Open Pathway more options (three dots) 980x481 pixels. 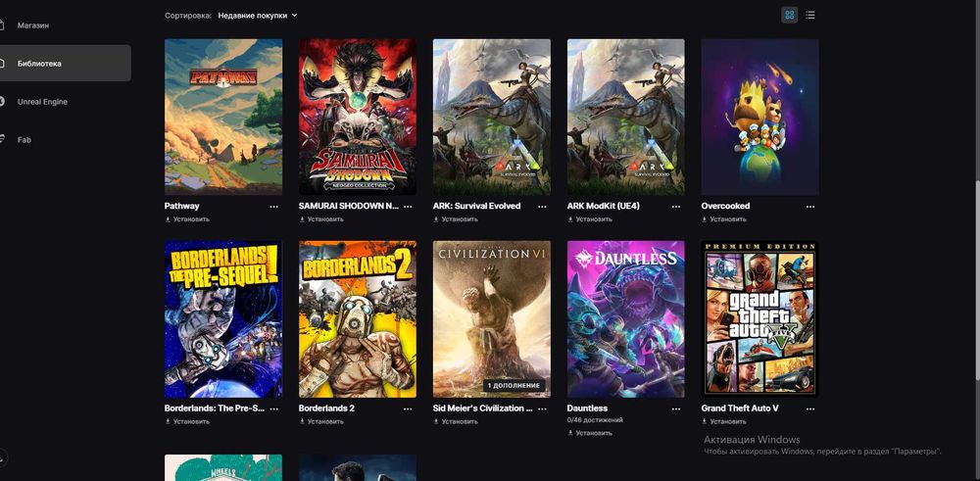(x=273, y=206)
